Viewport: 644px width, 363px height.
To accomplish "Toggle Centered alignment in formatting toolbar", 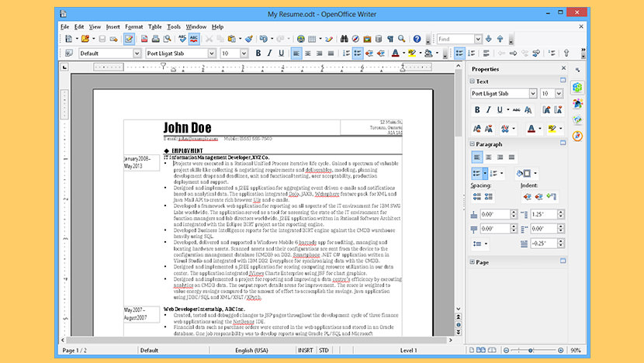I will click(307, 54).
